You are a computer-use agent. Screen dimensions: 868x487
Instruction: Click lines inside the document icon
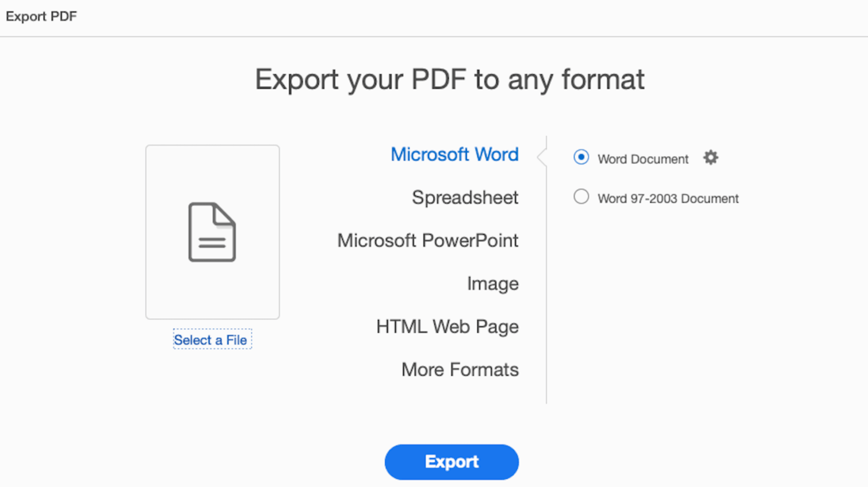pos(212,243)
